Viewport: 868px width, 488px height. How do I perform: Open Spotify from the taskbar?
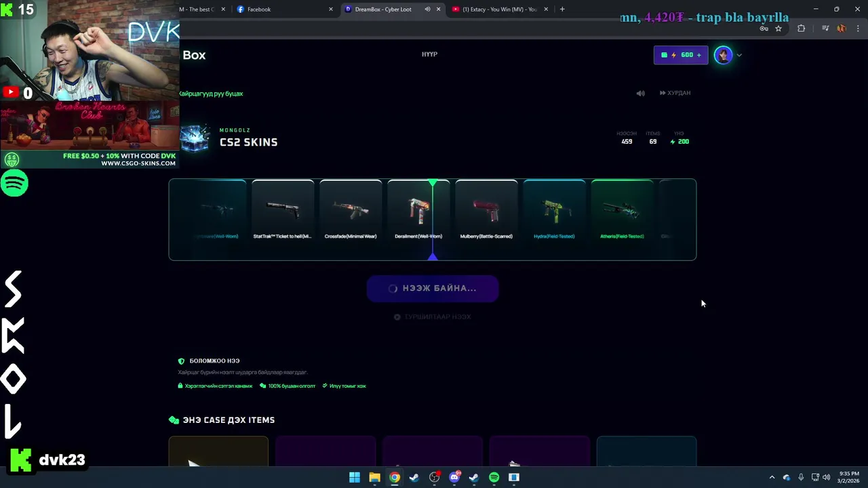(494, 477)
